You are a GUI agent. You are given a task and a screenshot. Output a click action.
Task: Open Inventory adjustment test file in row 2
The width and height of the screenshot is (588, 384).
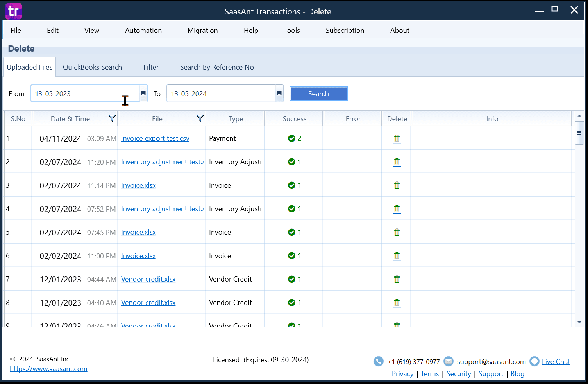[163, 162]
